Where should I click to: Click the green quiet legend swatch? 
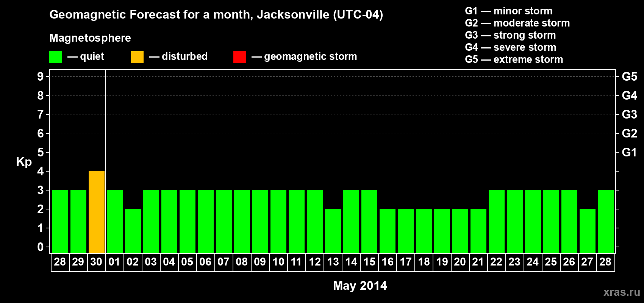coord(55,57)
